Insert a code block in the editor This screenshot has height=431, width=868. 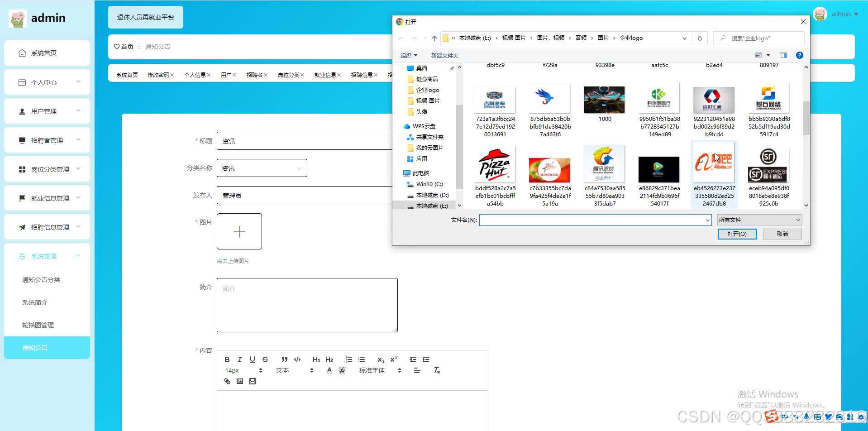point(297,359)
